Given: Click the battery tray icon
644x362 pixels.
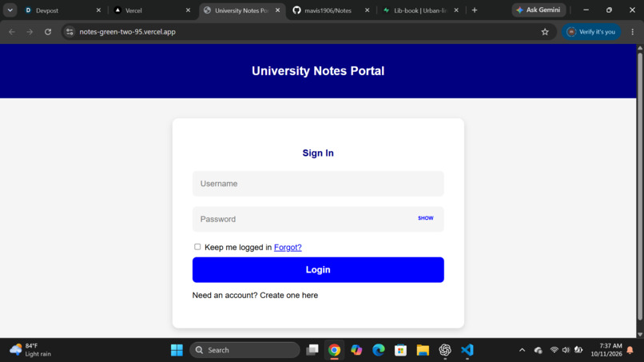Looking at the screenshot, I should pyautogui.click(x=578, y=350).
